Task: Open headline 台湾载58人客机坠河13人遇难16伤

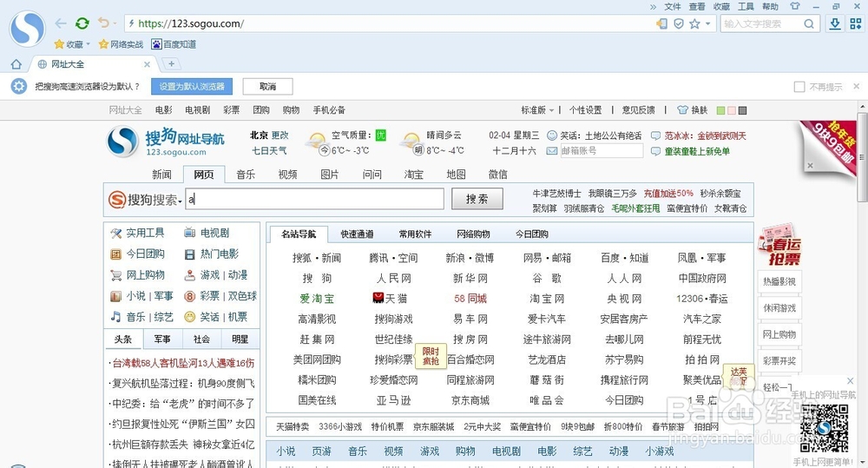Action: (x=183, y=363)
